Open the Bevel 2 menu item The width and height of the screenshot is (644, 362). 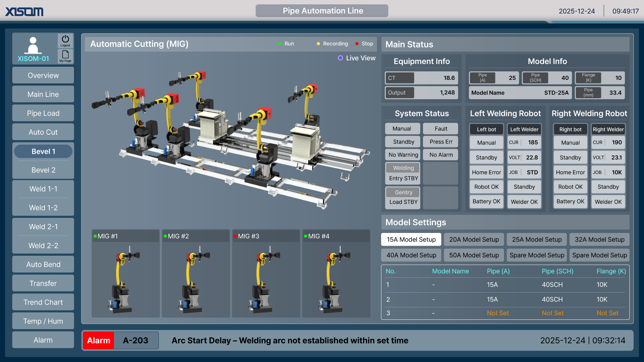click(43, 170)
